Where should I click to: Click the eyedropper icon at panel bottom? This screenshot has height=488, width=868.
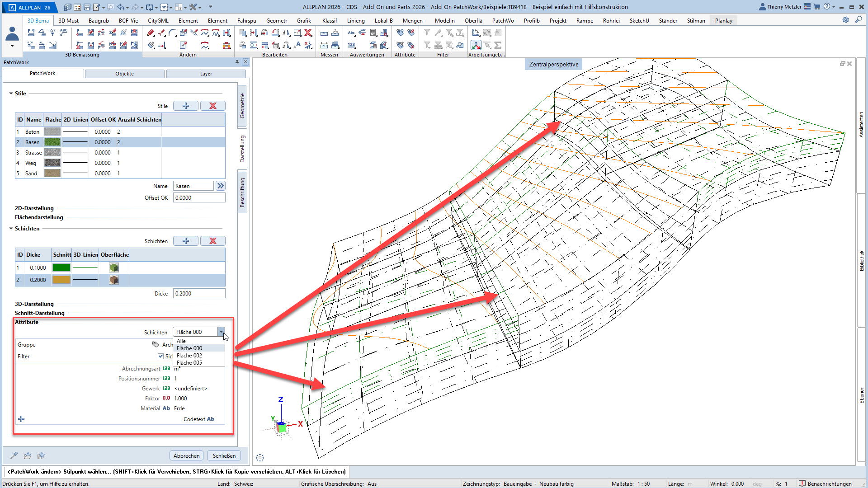14,455
